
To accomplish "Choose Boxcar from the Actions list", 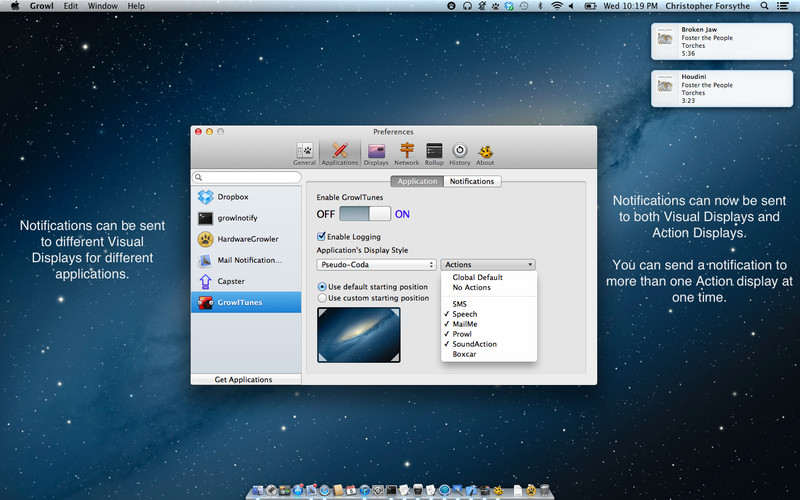I will click(464, 354).
